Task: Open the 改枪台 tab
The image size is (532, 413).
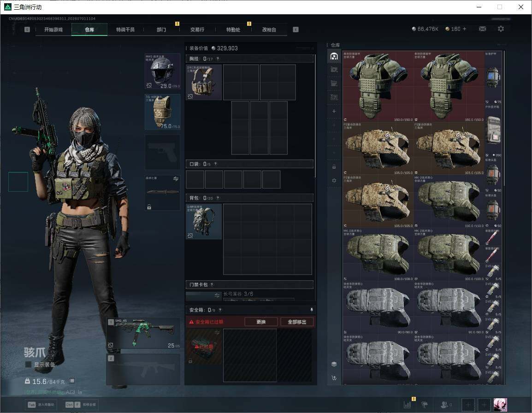Action: [x=269, y=29]
